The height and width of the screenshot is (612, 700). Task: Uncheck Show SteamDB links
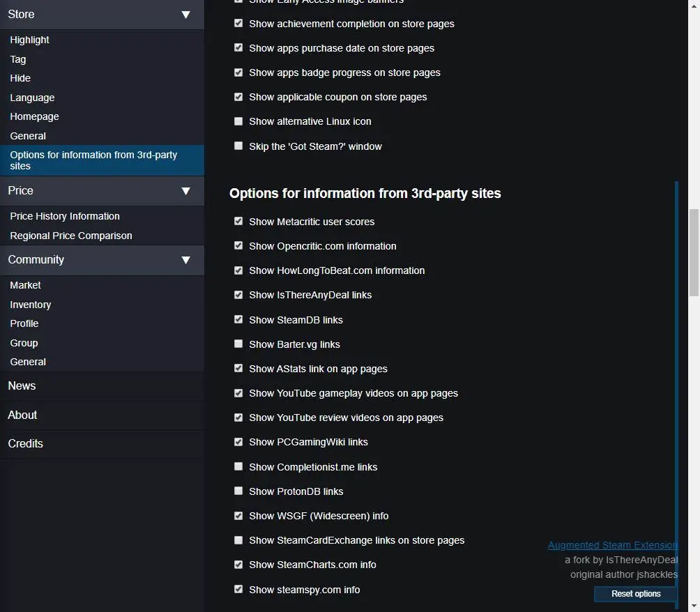[x=238, y=319]
